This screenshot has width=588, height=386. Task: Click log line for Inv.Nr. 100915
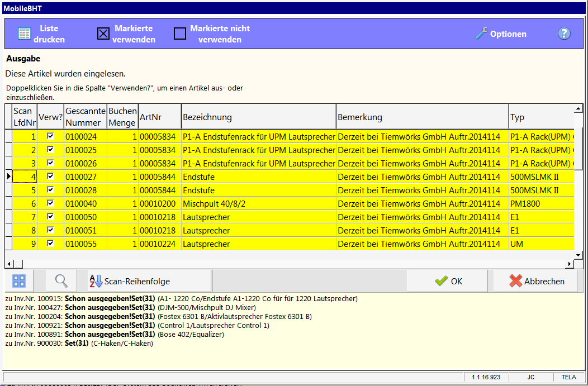(182, 299)
